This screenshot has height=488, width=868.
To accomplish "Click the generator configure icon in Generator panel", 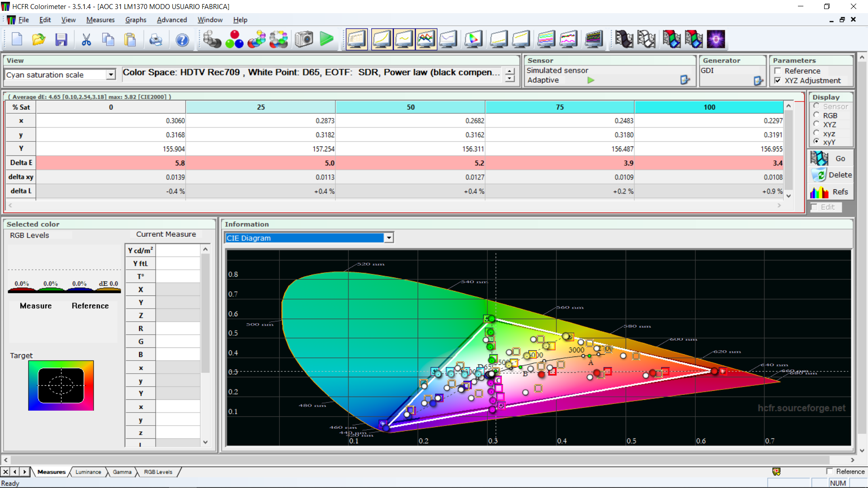I will 758,81.
